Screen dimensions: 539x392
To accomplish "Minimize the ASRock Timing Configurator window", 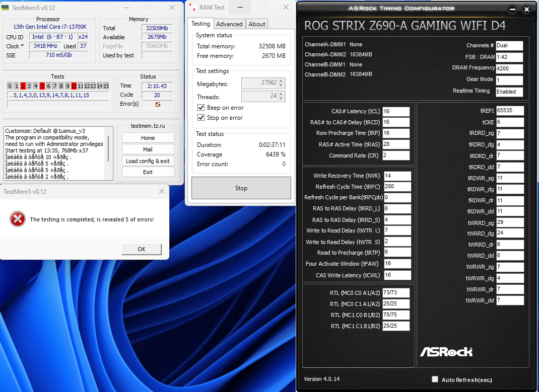I will tap(512, 10).
